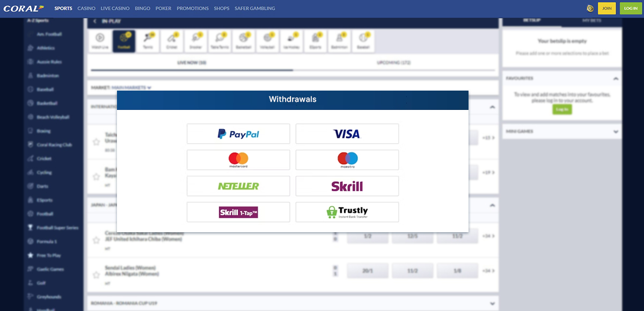The height and width of the screenshot is (311, 644).
Task: Open the Shops page
Action: click(x=222, y=9)
